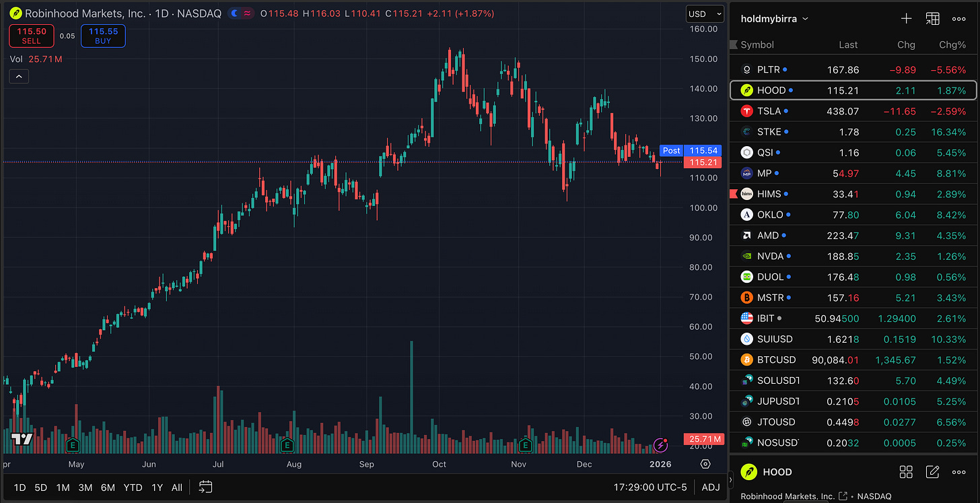This screenshot has width=980, height=503.
Task: Open the note edit icon in HOOD details
Action: (x=932, y=472)
